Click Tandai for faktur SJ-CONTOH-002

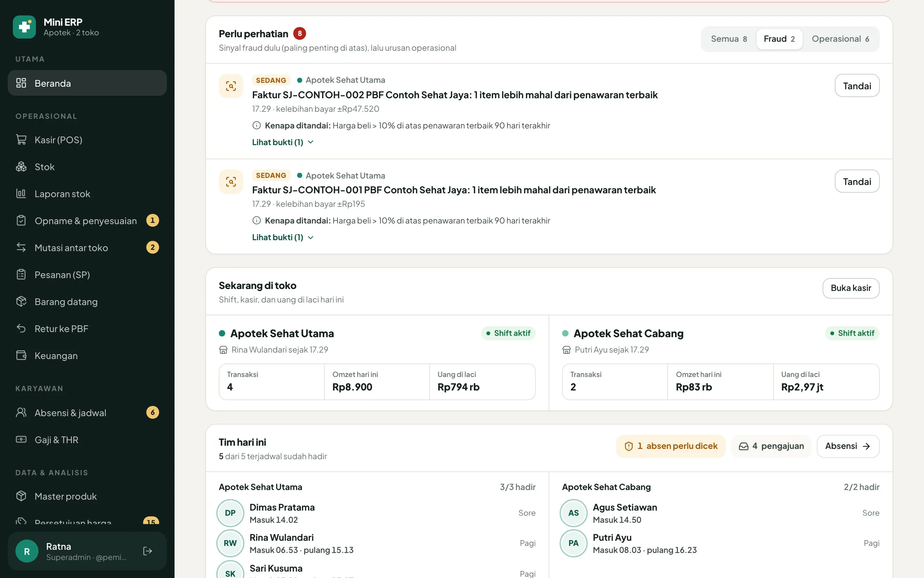pos(857,86)
